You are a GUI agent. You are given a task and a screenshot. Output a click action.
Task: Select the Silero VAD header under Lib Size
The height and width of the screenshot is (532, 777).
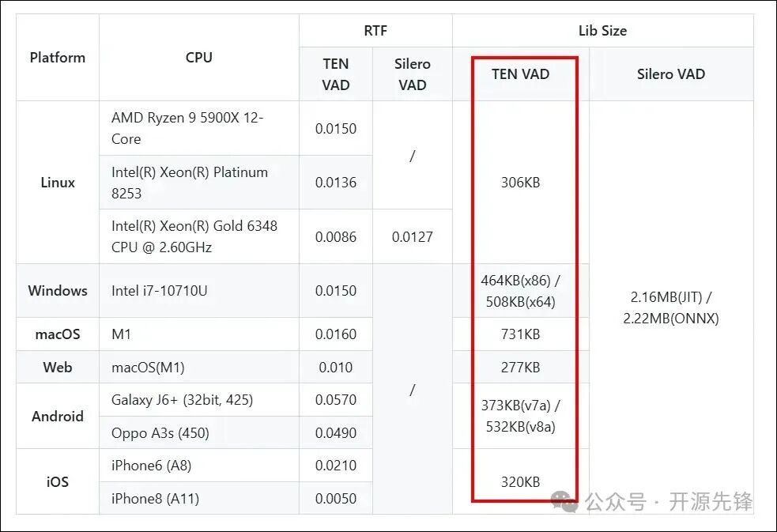pyautogui.click(x=671, y=74)
